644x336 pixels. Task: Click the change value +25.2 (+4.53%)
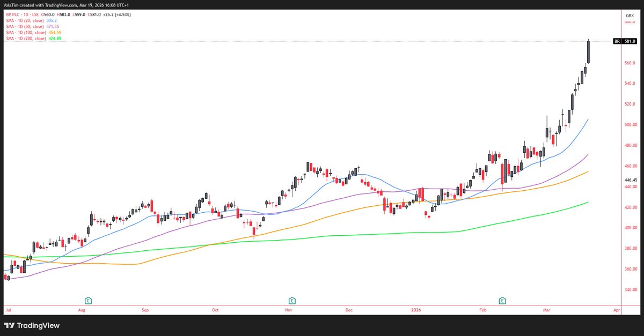[x=117, y=16]
